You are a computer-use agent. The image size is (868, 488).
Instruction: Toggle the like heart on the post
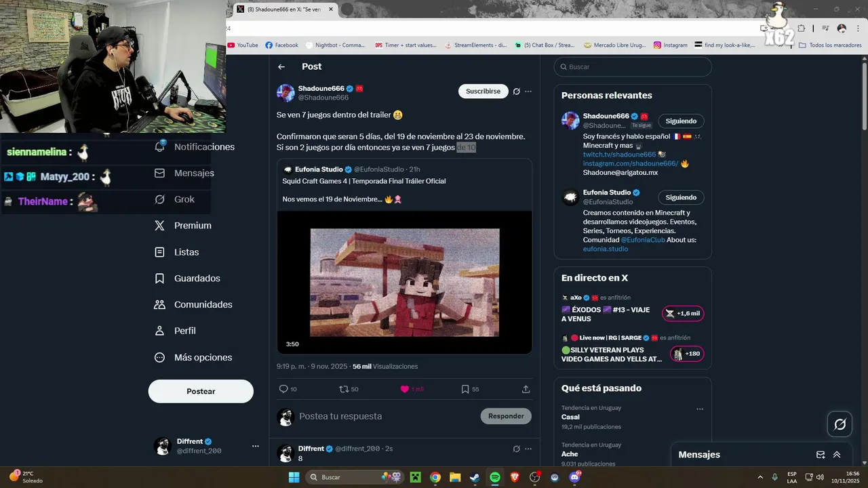click(x=405, y=389)
